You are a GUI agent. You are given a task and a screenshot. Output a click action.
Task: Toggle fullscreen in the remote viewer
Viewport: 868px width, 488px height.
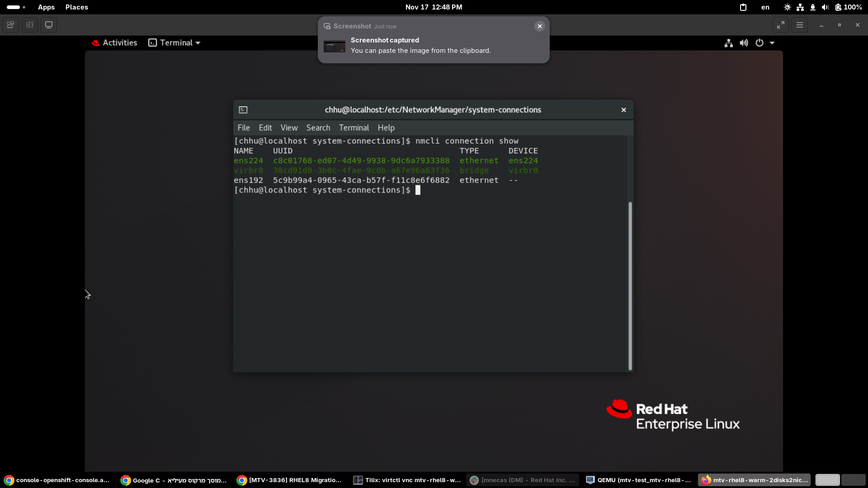(x=781, y=25)
